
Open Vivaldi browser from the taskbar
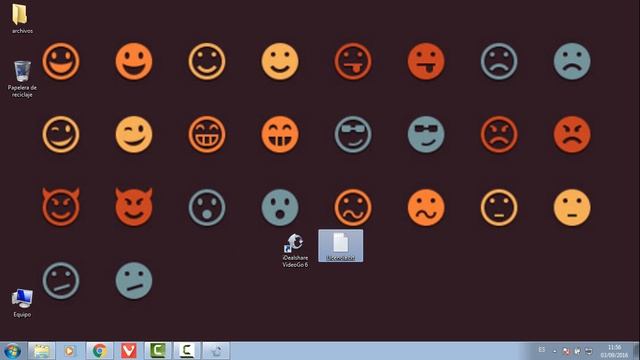[129, 351]
